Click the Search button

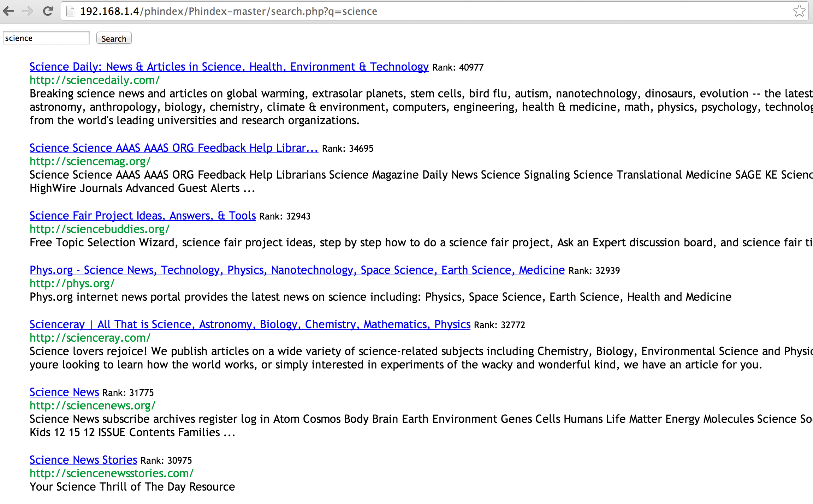pyautogui.click(x=114, y=38)
